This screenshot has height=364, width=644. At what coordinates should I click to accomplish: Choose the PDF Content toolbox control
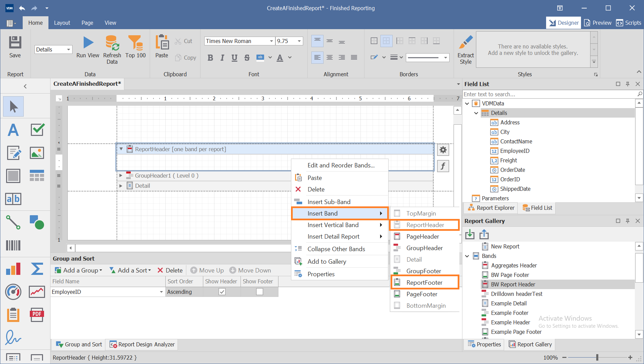37,315
